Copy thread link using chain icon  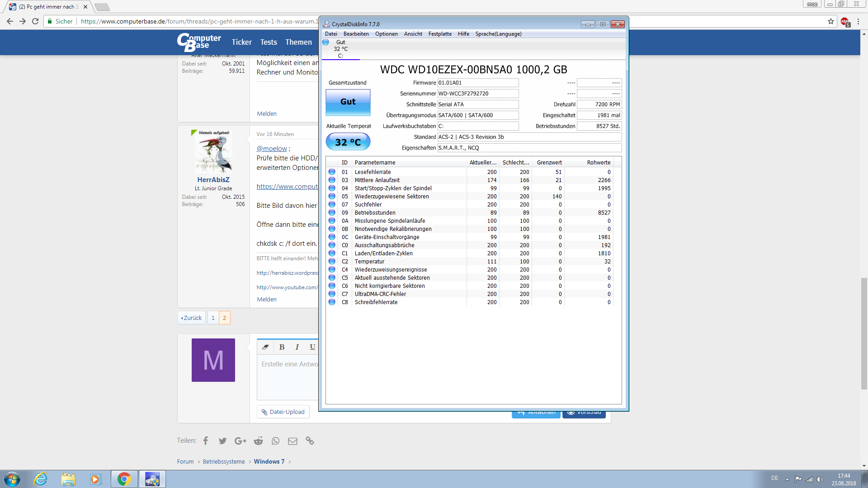coord(310,441)
